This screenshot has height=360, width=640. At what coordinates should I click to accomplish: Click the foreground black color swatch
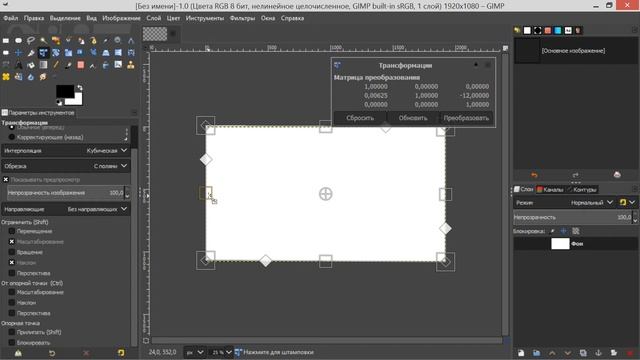[64, 91]
